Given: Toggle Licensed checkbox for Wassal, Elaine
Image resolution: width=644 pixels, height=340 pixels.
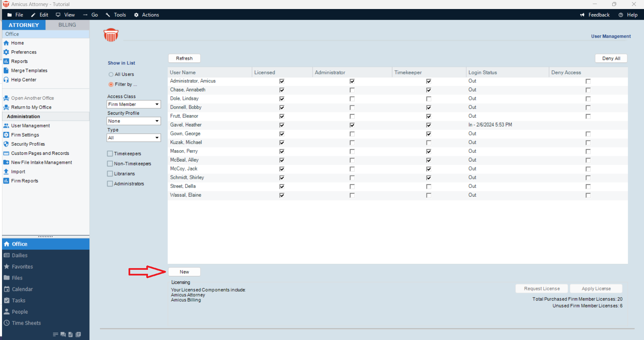Looking at the screenshot, I should click(x=282, y=195).
